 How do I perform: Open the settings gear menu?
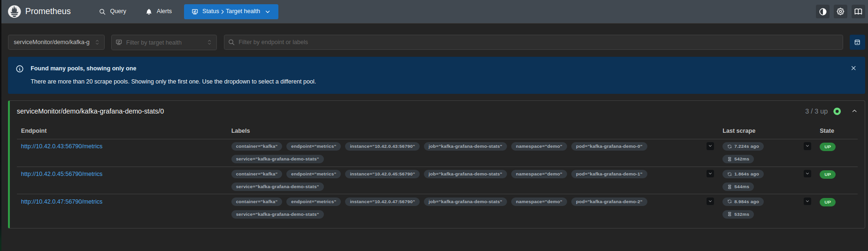[x=840, y=12]
